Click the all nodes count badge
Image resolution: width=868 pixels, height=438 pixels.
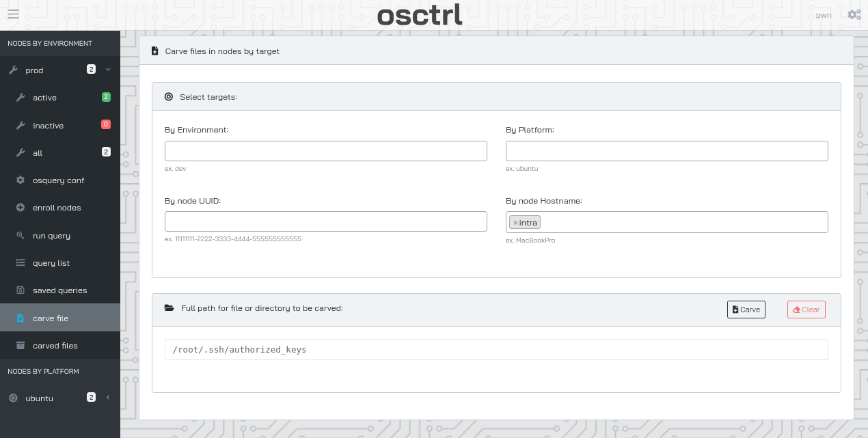pos(106,152)
